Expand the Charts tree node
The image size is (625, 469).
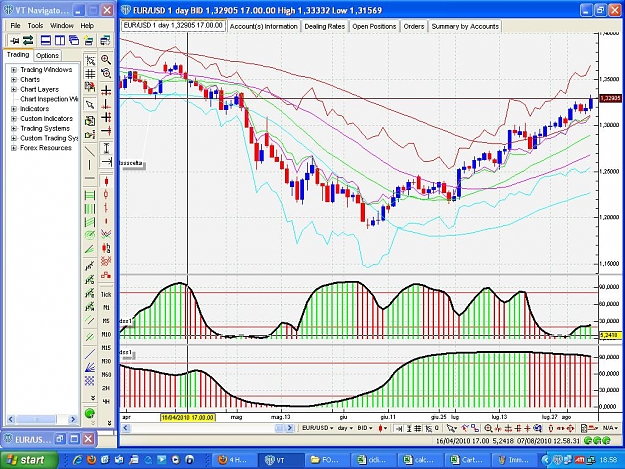pyautogui.click(x=14, y=80)
